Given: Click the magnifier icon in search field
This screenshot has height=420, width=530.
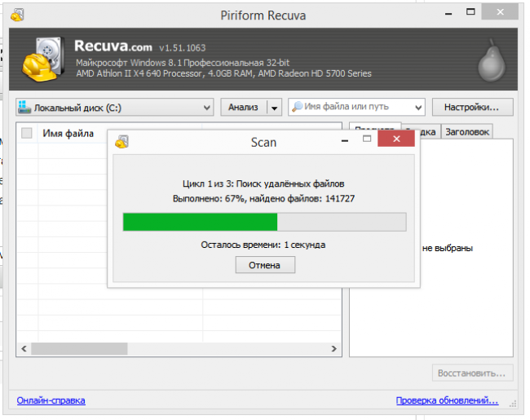Looking at the screenshot, I should point(297,107).
